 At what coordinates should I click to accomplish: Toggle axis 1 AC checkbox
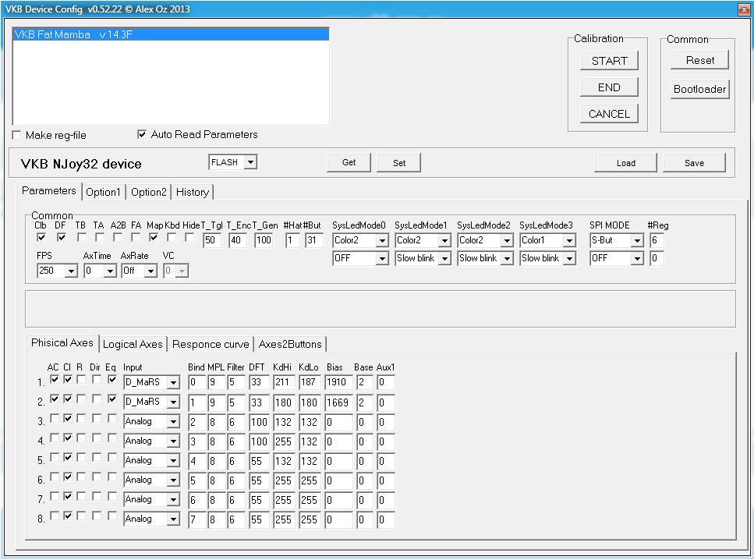(x=55, y=380)
